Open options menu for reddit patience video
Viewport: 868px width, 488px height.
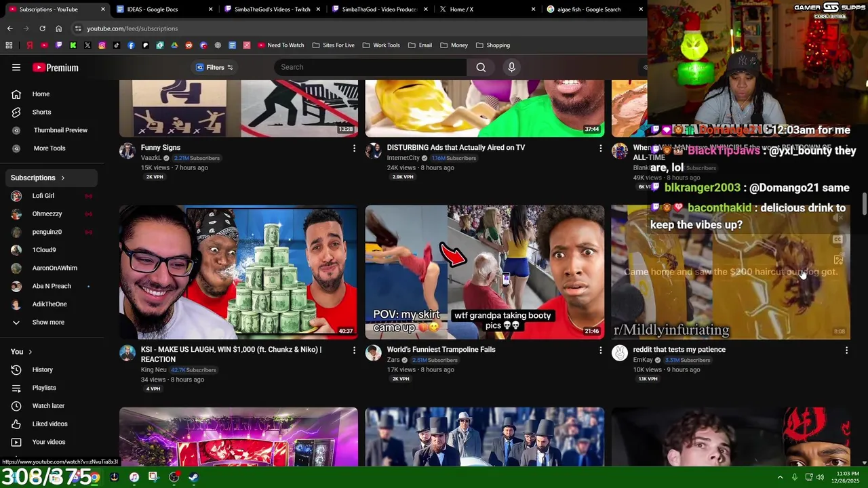tap(846, 350)
